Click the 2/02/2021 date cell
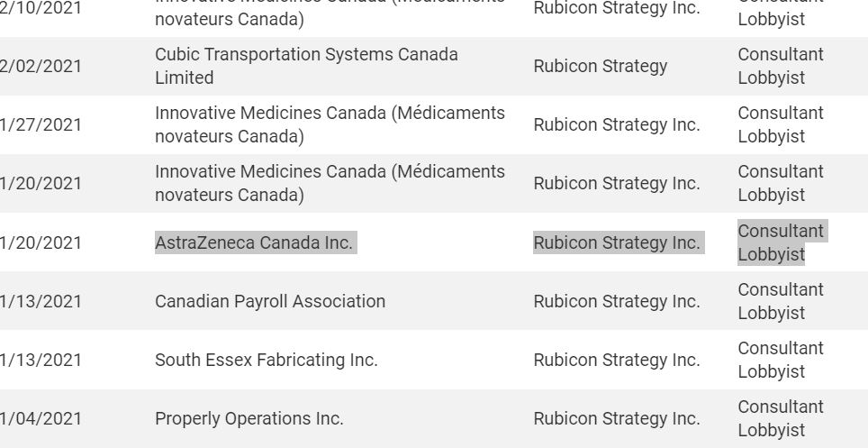This screenshot has width=868, height=448. click(41, 66)
